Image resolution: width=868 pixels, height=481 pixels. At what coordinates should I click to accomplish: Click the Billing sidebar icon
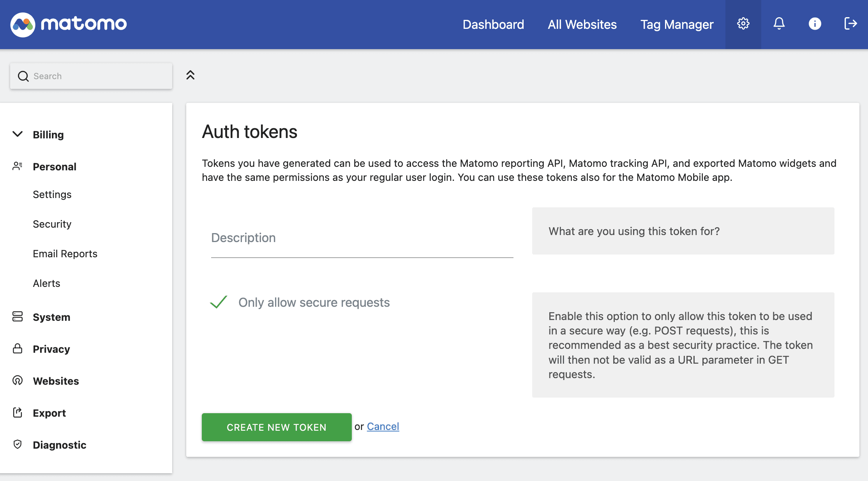point(17,133)
